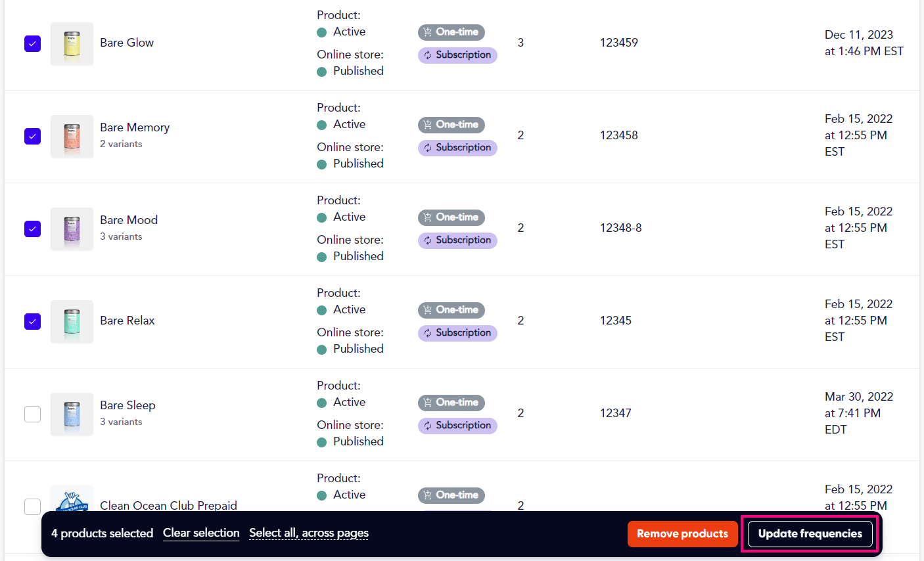Tick the Clean Ocean Club Prepaid checkbox
This screenshot has width=924, height=561.
click(x=32, y=506)
